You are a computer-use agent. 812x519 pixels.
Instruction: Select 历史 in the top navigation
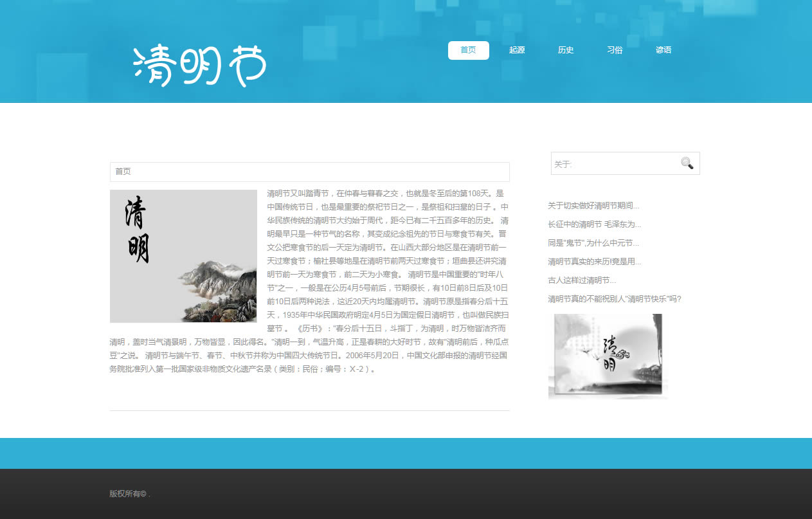566,50
